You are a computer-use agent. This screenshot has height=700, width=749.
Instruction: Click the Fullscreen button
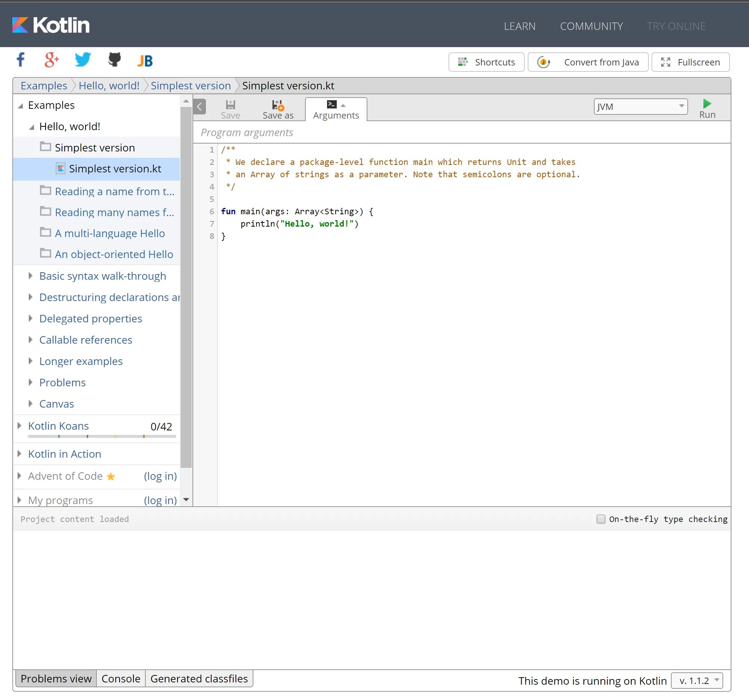(x=690, y=62)
